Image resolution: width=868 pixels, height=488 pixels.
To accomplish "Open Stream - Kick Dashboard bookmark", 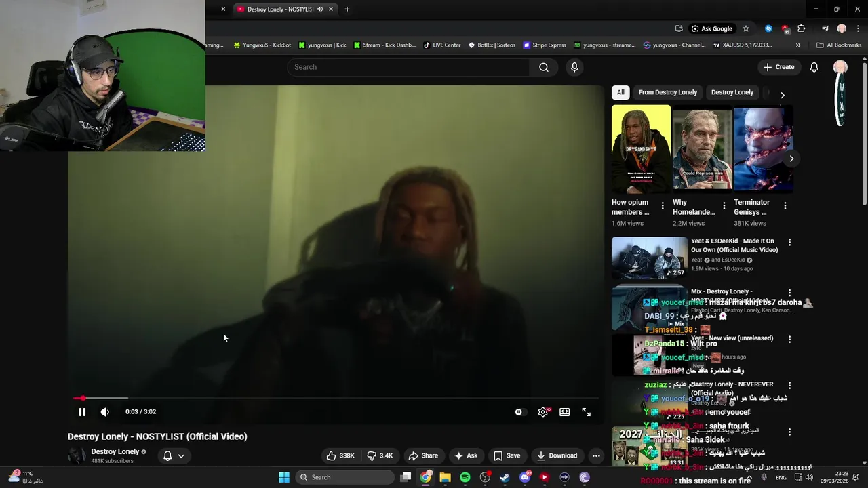I will [x=384, y=45].
